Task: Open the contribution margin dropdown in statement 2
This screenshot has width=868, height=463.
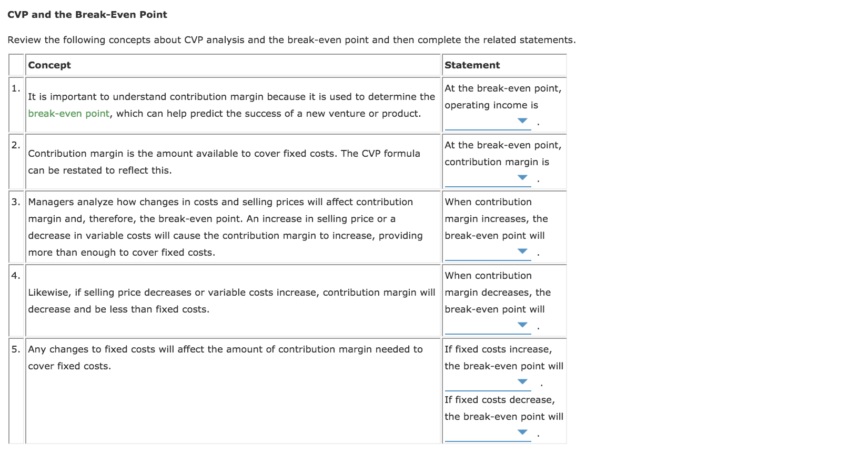Action: 522,178
